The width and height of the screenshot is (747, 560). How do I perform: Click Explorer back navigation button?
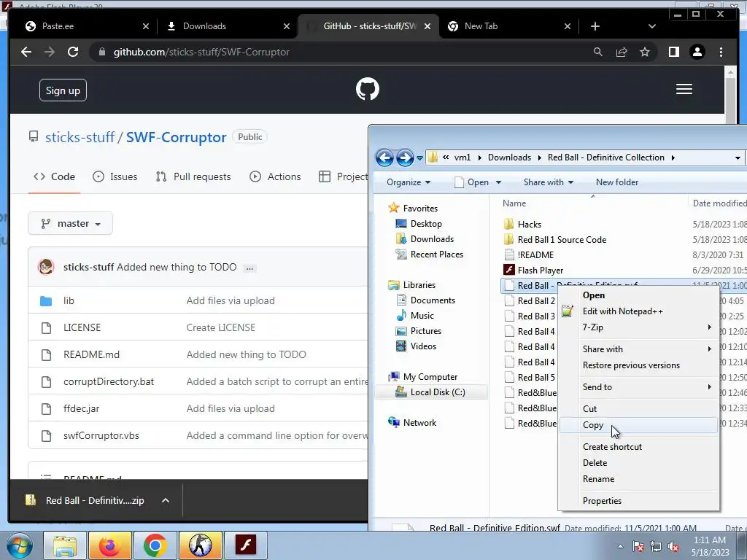[x=384, y=157]
